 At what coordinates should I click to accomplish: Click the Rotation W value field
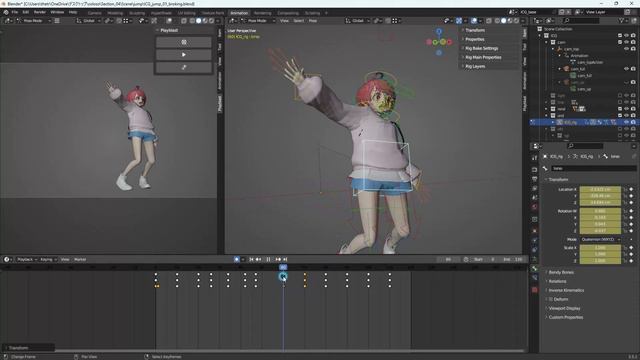point(600,211)
